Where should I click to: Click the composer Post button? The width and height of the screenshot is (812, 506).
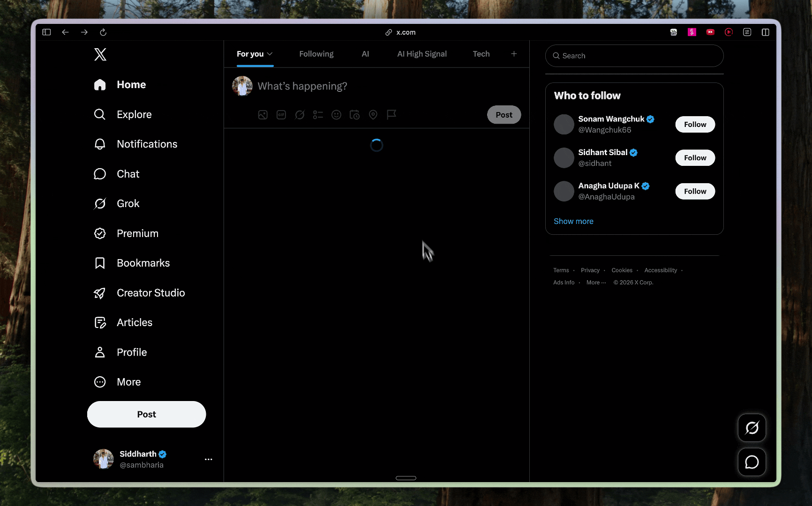[x=504, y=115]
